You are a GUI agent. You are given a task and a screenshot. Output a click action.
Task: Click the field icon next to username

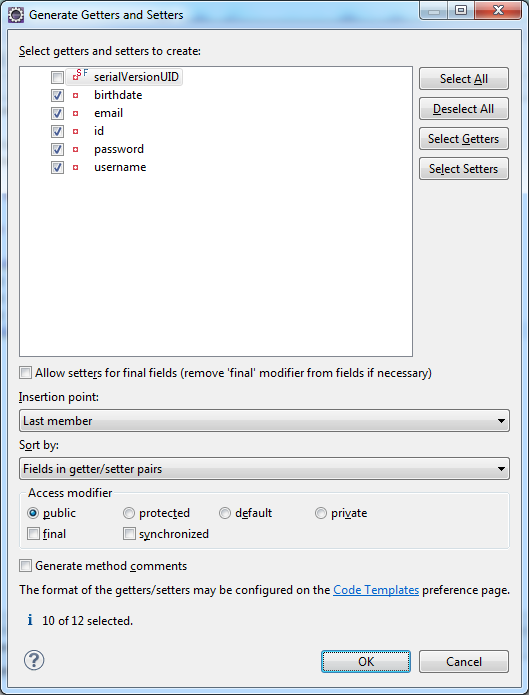75,168
